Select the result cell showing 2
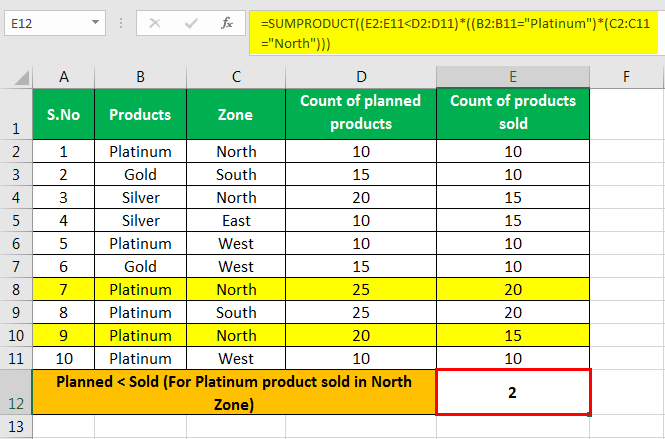The width and height of the screenshot is (665, 439). click(513, 392)
